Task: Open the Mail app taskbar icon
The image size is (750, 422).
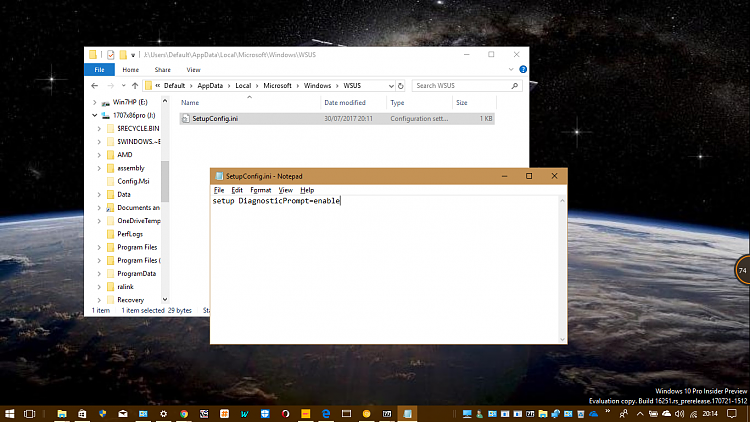Action: pos(123,413)
